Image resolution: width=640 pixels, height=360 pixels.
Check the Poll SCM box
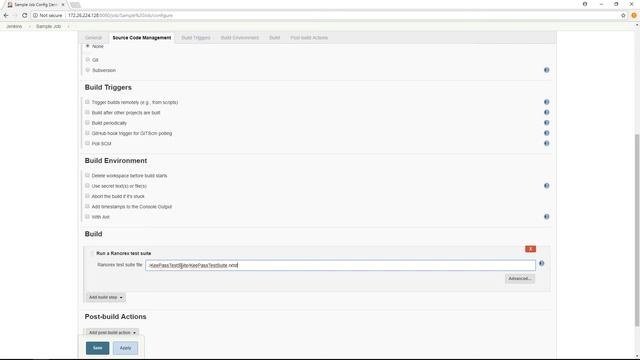[x=87, y=143]
